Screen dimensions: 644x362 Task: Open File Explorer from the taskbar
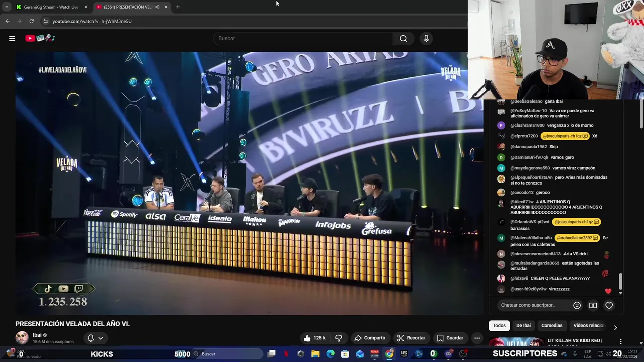(315, 354)
